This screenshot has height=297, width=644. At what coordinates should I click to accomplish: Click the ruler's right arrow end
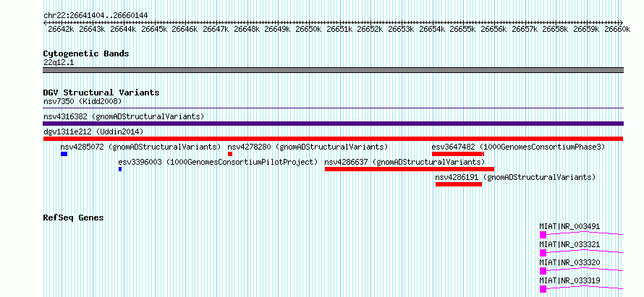click(622, 22)
